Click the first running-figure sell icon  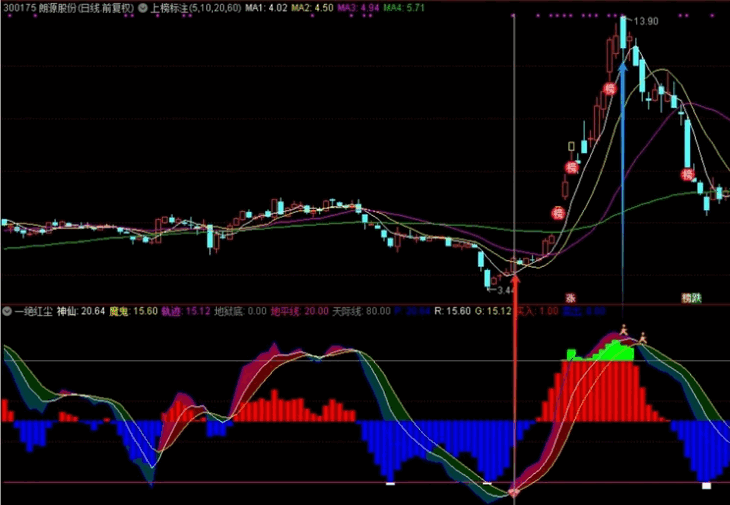[x=623, y=330]
